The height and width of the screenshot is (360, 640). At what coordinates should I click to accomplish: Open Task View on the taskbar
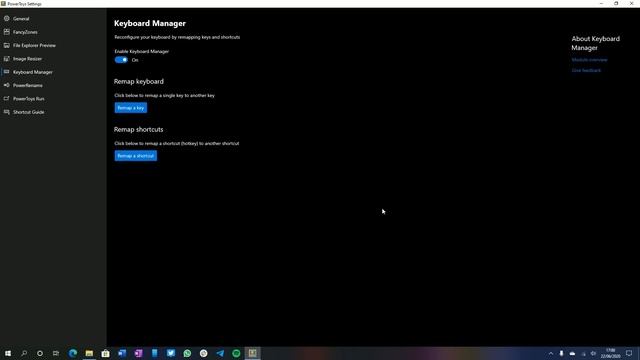coord(56,353)
